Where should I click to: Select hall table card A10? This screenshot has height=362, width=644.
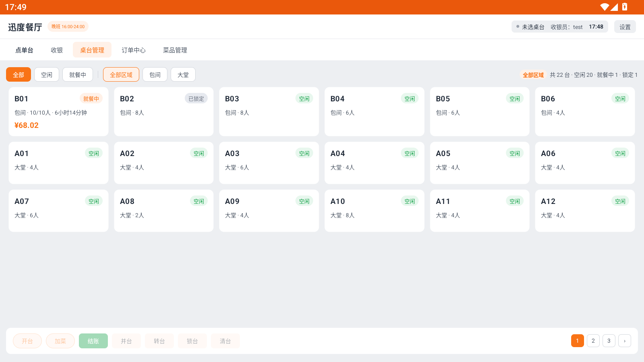tap(374, 211)
